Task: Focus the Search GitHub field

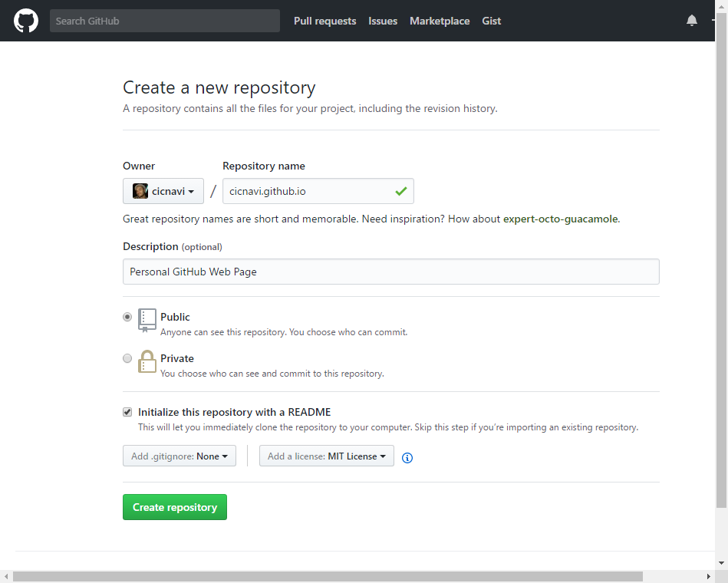Action: 165,21
